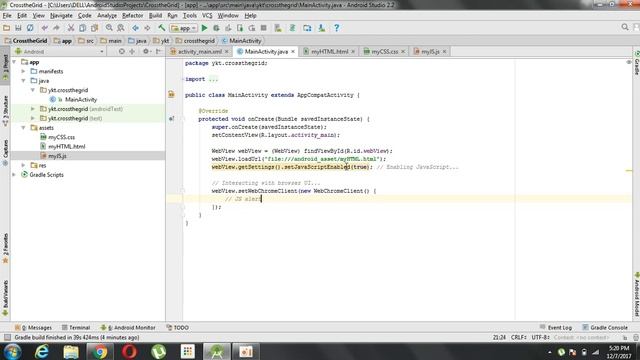Expand the res folder

(23, 165)
